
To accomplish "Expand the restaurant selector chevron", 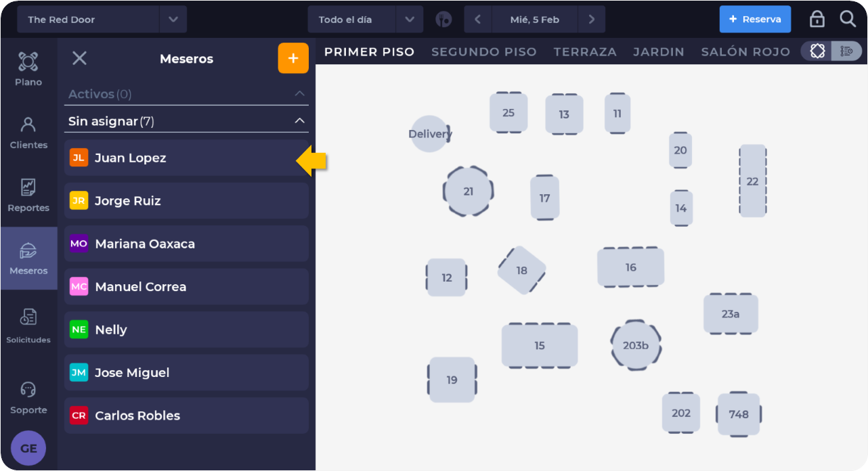I will [173, 19].
